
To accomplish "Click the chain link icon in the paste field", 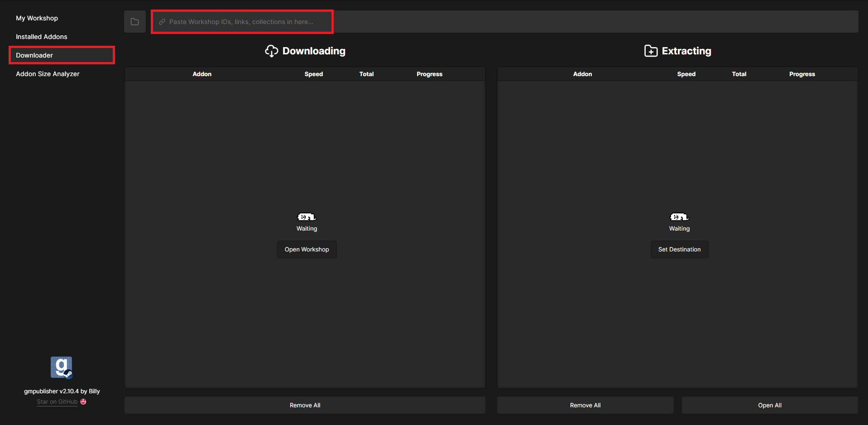I will click(162, 22).
